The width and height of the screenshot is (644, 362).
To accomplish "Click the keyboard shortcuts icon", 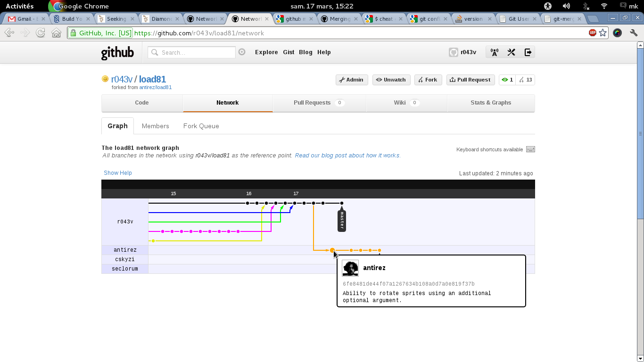I will 530,149.
